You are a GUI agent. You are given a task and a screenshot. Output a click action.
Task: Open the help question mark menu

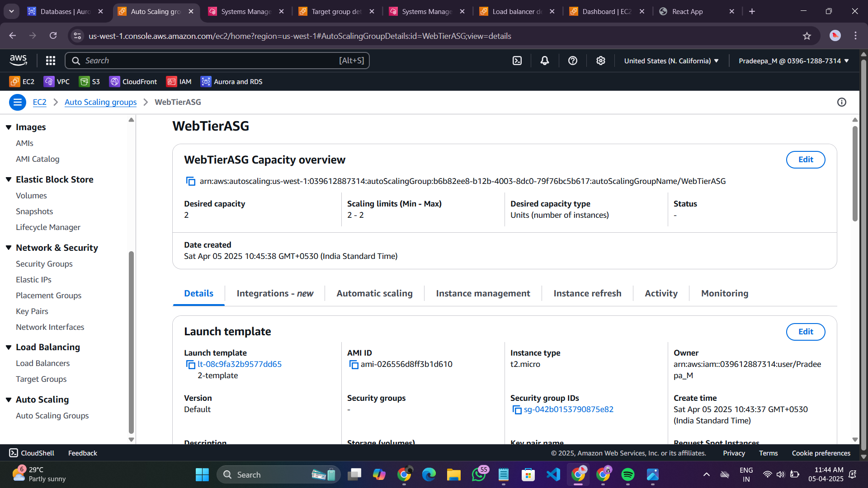click(x=573, y=61)
